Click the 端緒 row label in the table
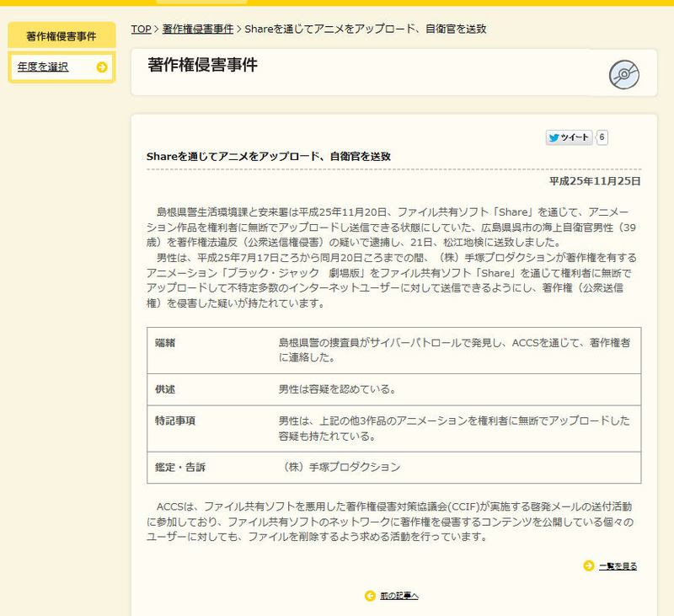This screenshot has width=674, height=616. (x=165, y=344)
